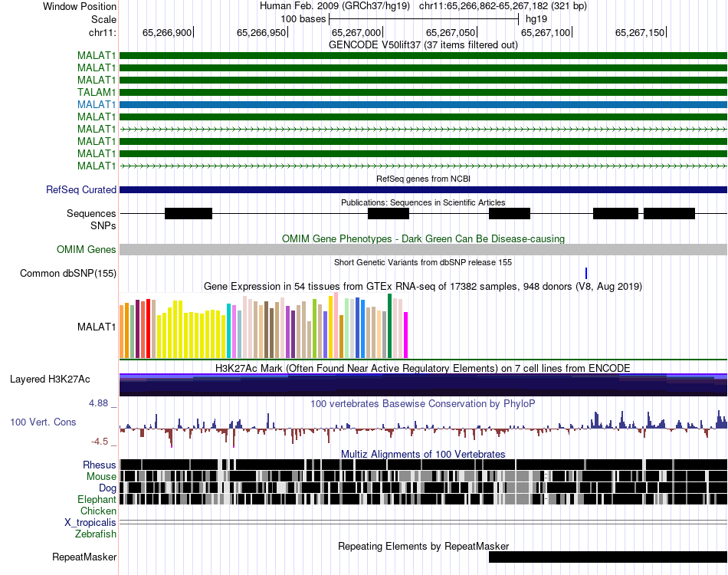
Task: Click the tall dark green GTEx bar
Action: pyautogui.click(x=390, y=326)
